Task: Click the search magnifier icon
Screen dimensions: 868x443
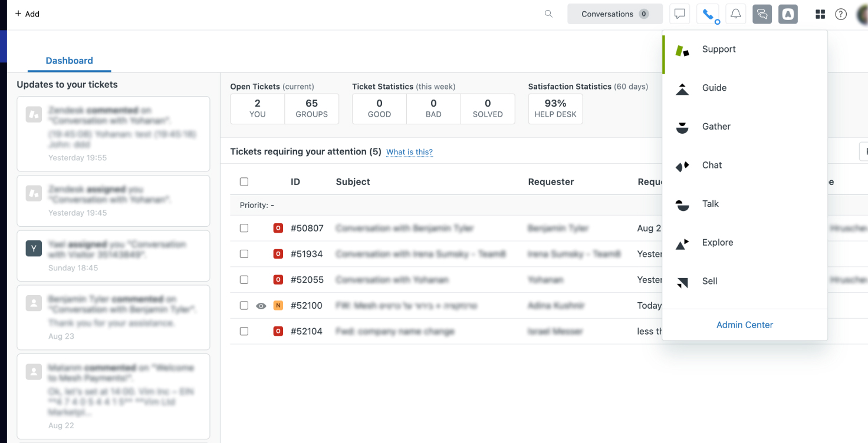Action: (548, 14)
